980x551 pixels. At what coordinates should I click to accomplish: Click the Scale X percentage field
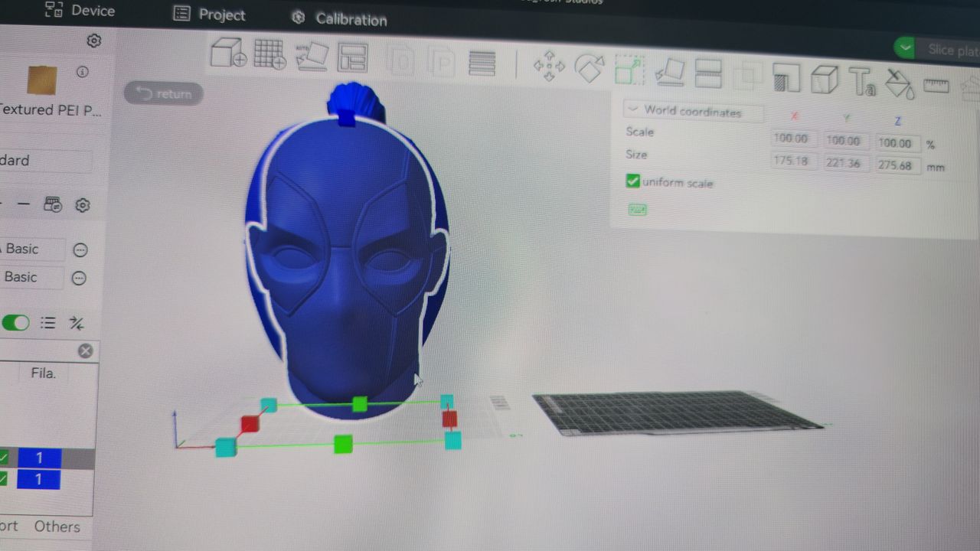click(x=792, y=139)
